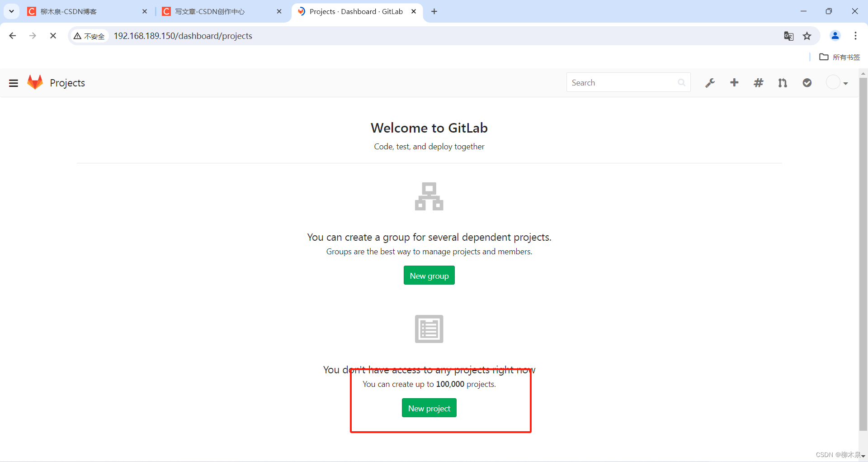
Task: Open Merge requests icon in navbar
Action: [783, 83]
